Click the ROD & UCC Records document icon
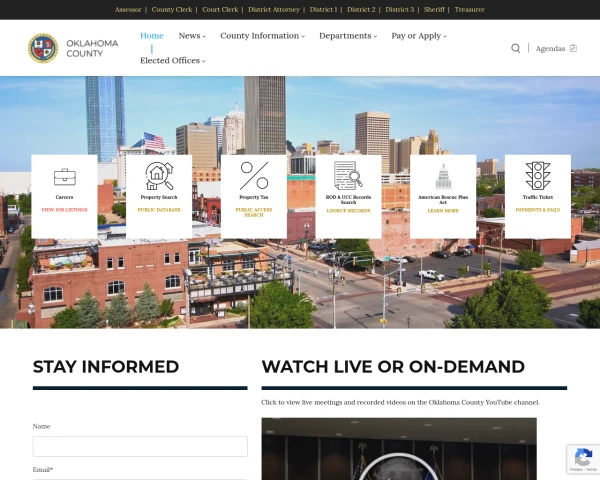The width and height of the screenshot is (600, 480). (348, 176)
